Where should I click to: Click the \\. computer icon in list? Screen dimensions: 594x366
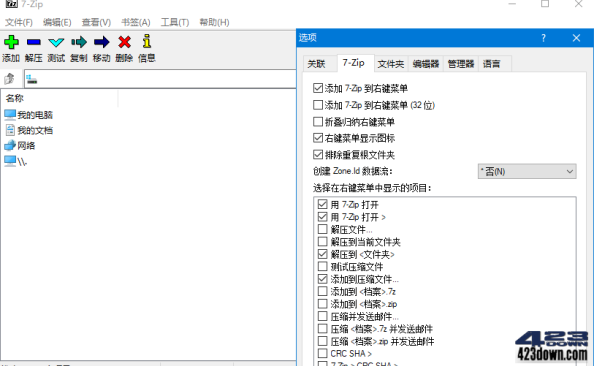[10, 161]
